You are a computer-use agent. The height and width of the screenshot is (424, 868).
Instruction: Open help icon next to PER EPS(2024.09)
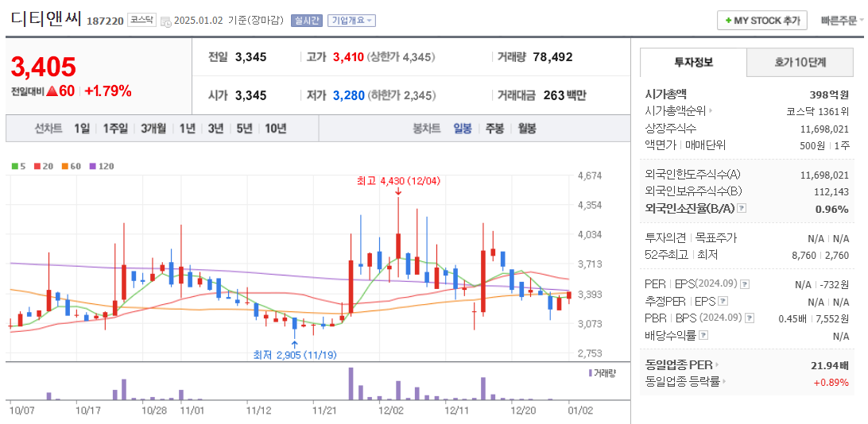(x=745, y=284)
